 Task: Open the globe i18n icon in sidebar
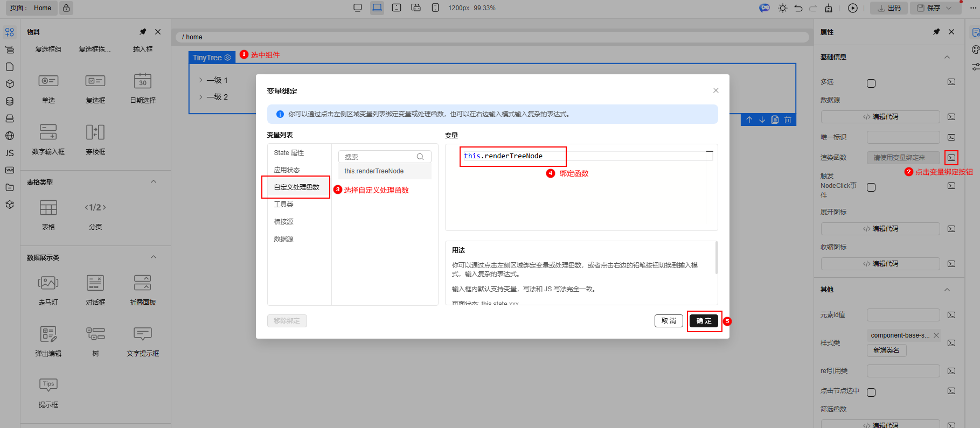(10, 136)
